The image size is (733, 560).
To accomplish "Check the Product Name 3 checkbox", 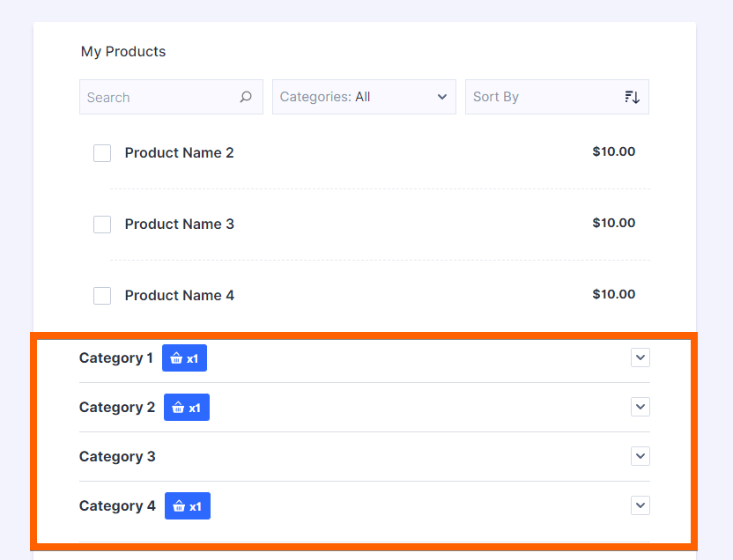I will 102,225.
